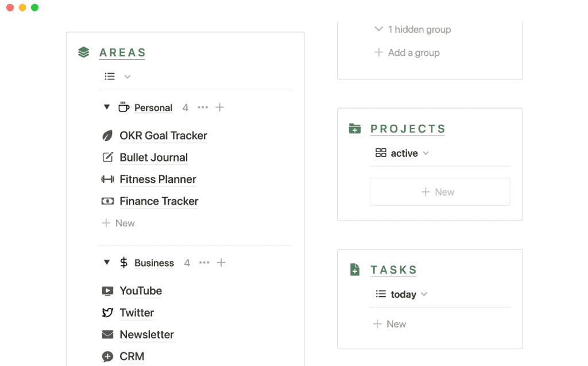
Task: Open the Business group three-dots menu
Action: [x=204, y=263]
